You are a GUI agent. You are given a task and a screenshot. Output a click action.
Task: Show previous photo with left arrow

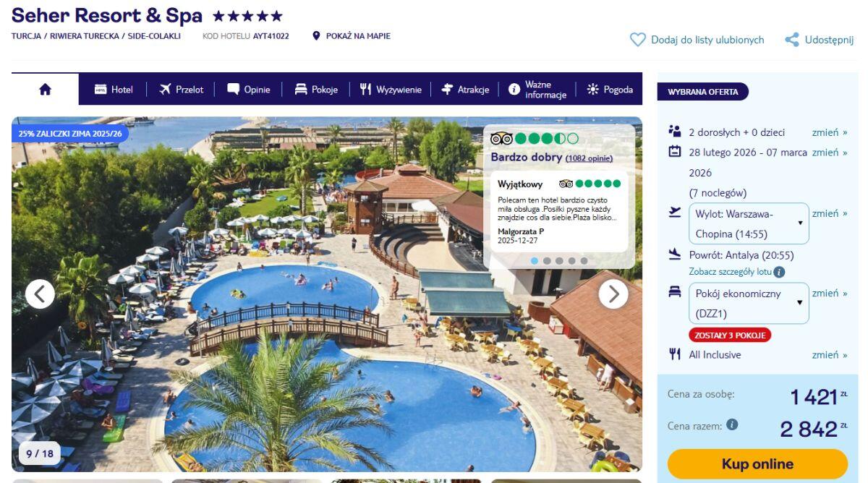(40, 294)
